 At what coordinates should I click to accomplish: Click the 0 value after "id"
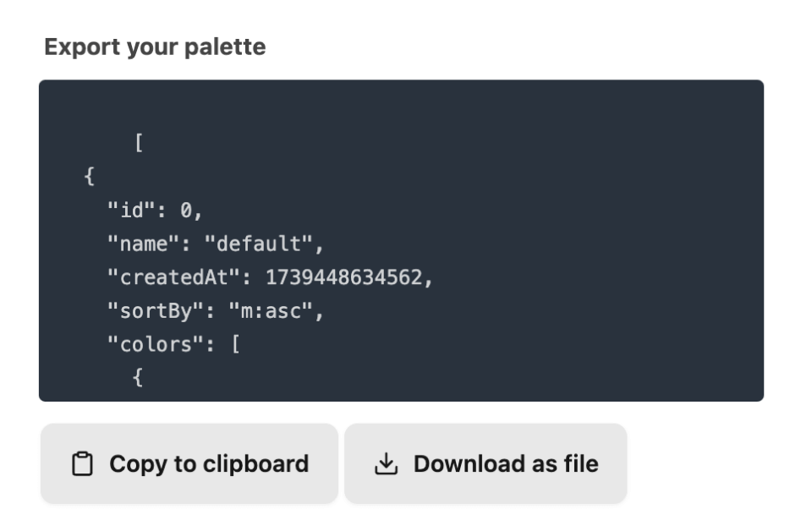click(186, 211)
